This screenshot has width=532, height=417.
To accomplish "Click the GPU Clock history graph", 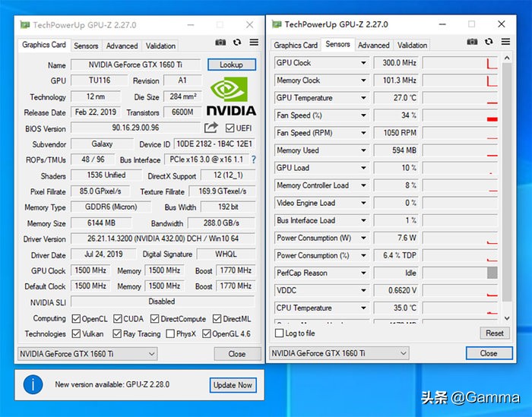I will pos(460,63).
